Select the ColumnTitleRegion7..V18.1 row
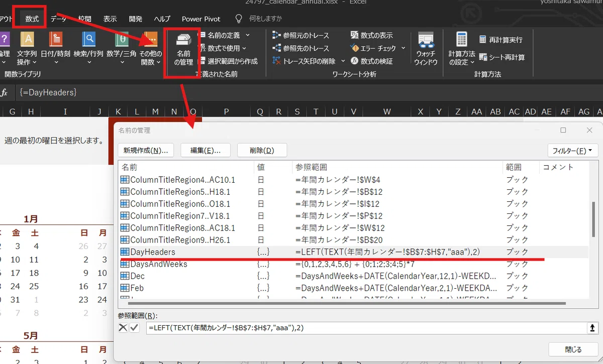The height and width of the screenshot is (364, 603). pyautogui.click(x=353, y=215)
